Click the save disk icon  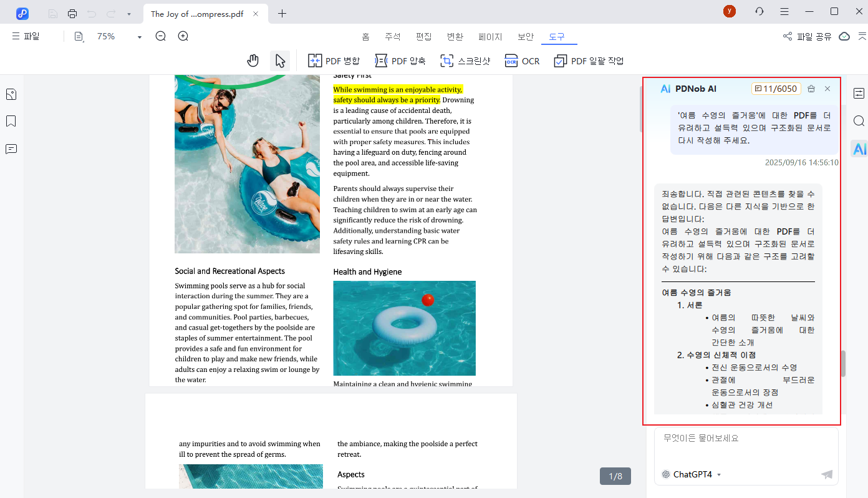pyautogui.click(x=53, y=13)
